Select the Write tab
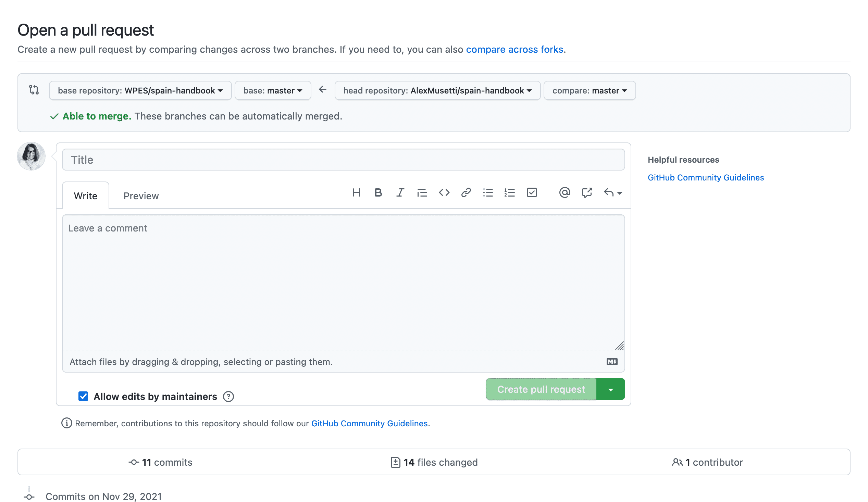Screen dimensions: 868x502 click(x=85, y=196)
